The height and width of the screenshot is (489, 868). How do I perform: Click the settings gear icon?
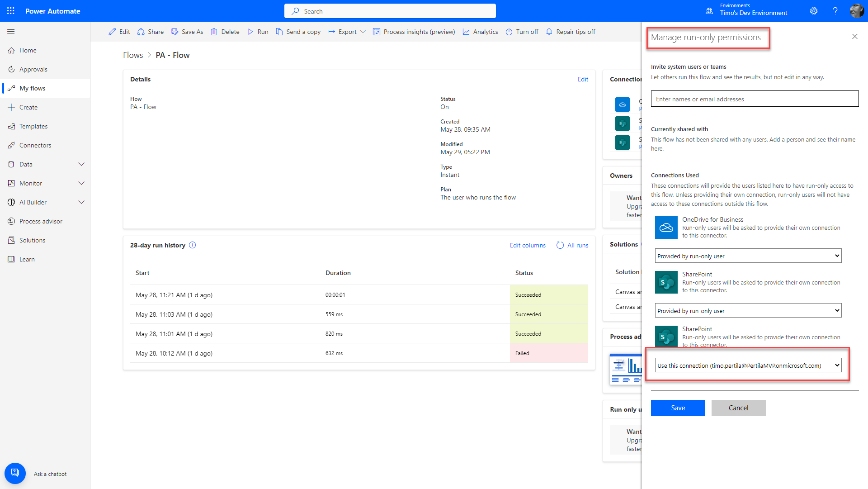pyautogui.click(x=814, y=11)
